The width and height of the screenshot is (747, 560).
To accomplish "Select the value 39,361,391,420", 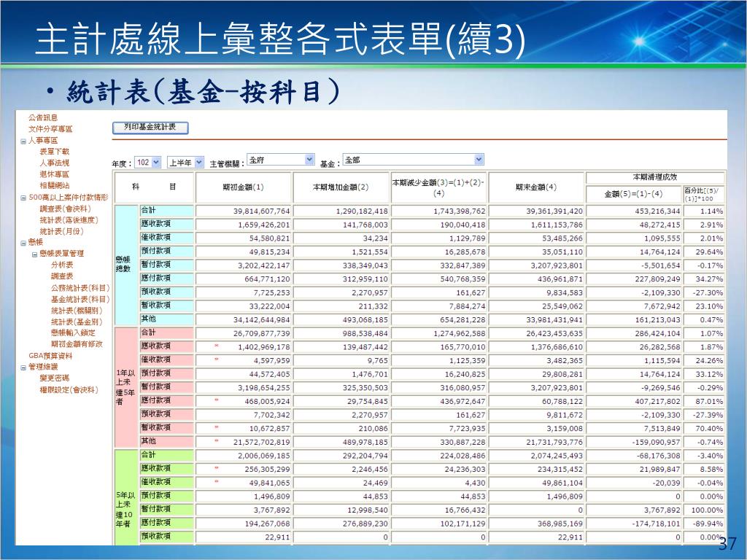I will pos(554,211).
